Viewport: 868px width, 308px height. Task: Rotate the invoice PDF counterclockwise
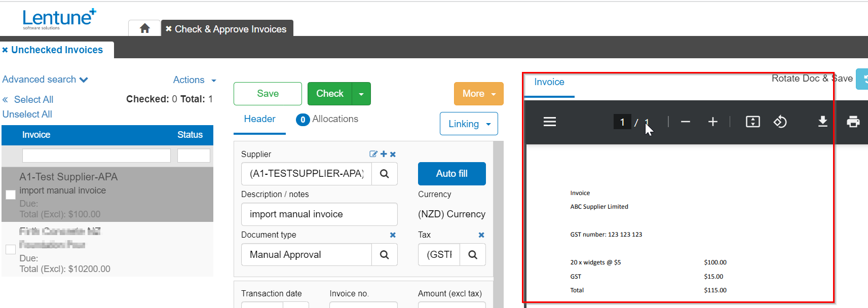(x=780, y=122)
